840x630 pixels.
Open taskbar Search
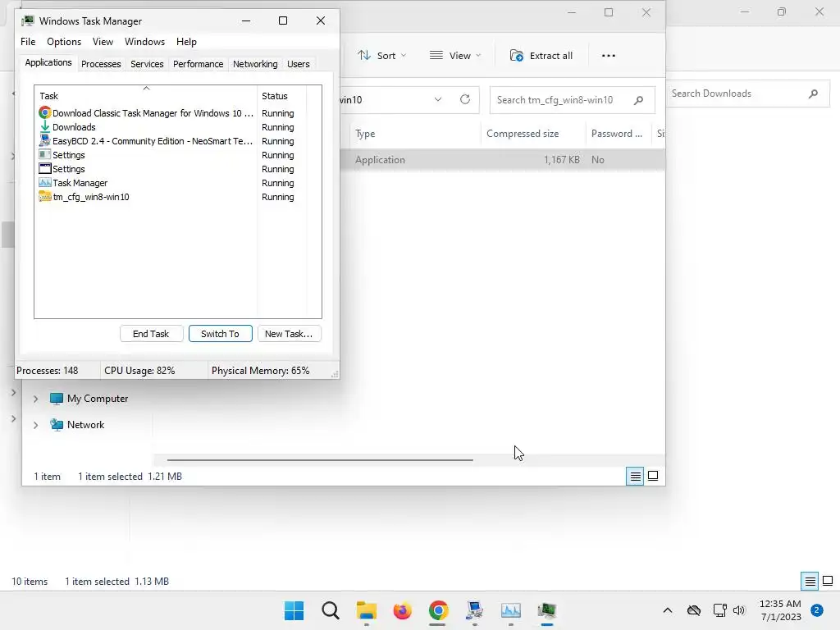pyautogui.click(x=331, y=610)
